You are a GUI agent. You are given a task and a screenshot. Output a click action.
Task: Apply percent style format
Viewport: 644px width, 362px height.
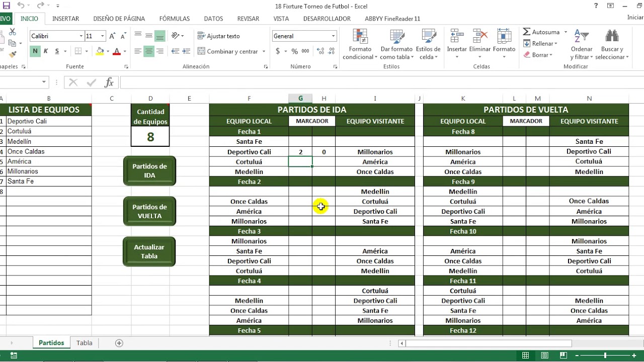(294, 51)
